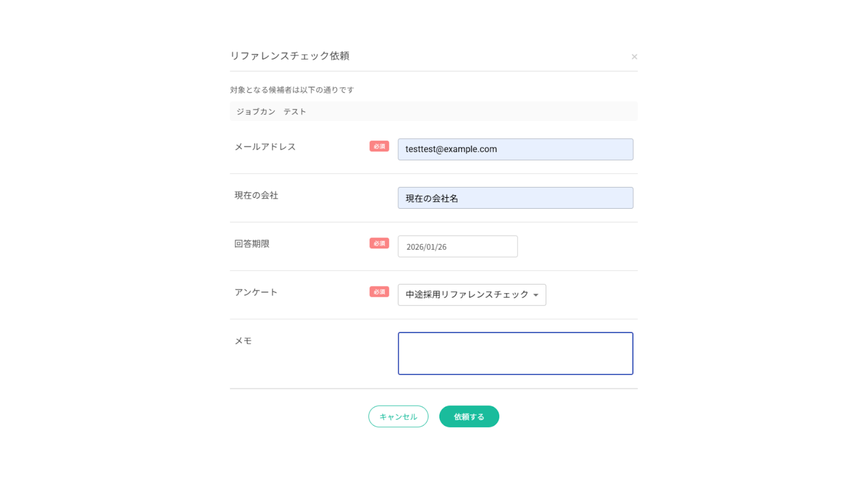Click the アンケート label
868x488 pixels.
tap(256, 292)
